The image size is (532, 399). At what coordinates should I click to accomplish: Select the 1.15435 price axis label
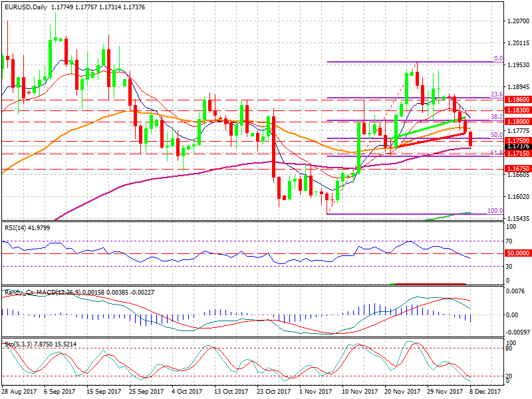pos(518,218)
